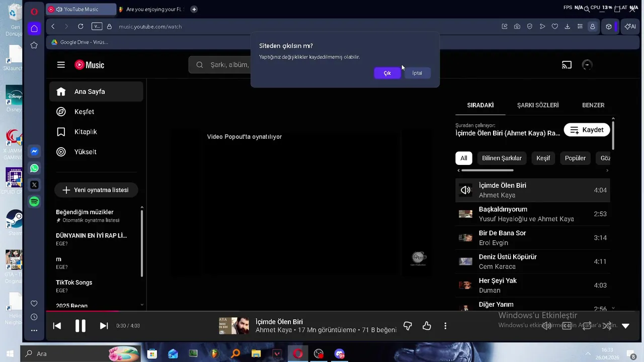Select the All filter chip
Viewport: 644px width, 362px height.
pyautogui.click(x=464, y=158)
